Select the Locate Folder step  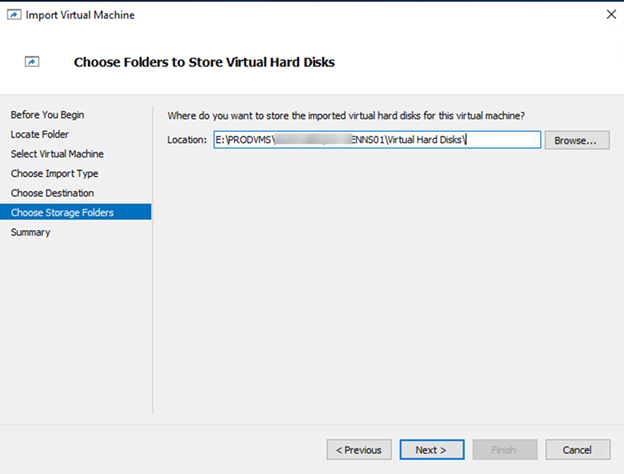pyautogui.click(x=40, y=134)
